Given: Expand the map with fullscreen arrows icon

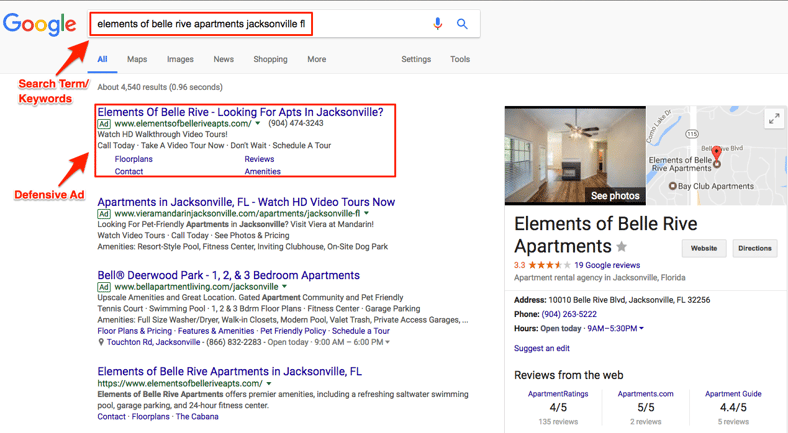Looking at the screenshot, I should (x=774, y=119).
